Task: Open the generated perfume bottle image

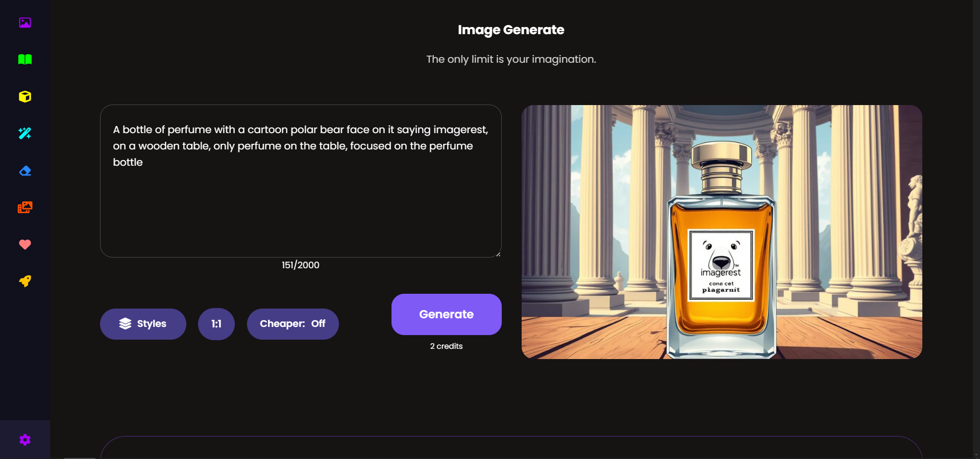Action: (722, 232)
